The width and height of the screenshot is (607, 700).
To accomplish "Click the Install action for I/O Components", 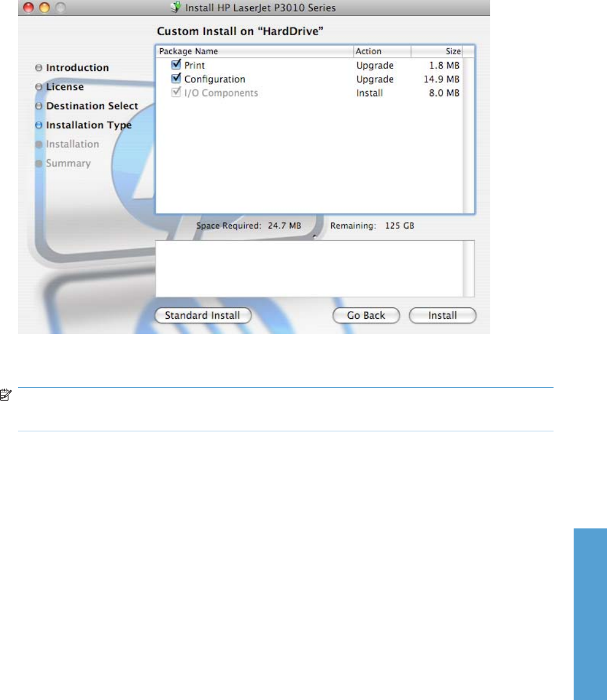I will pyautogui.click(x=369, y=93).
